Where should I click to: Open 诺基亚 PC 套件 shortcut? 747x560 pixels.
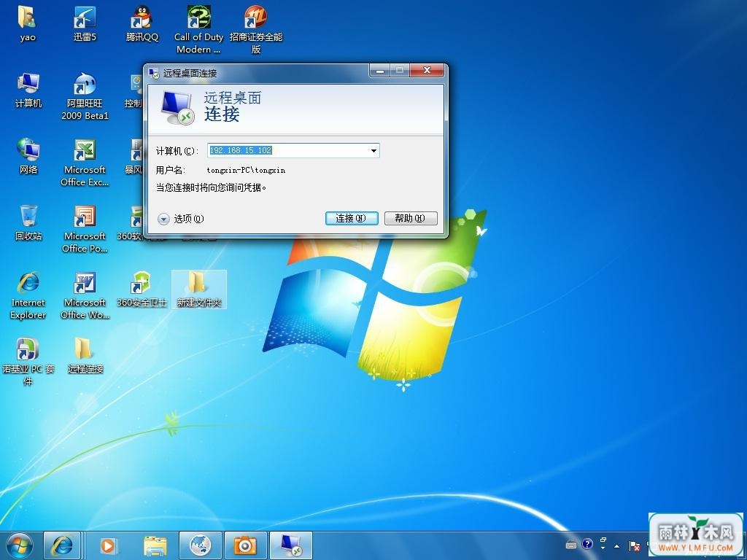pyautogui.click(x=28, y=362)
